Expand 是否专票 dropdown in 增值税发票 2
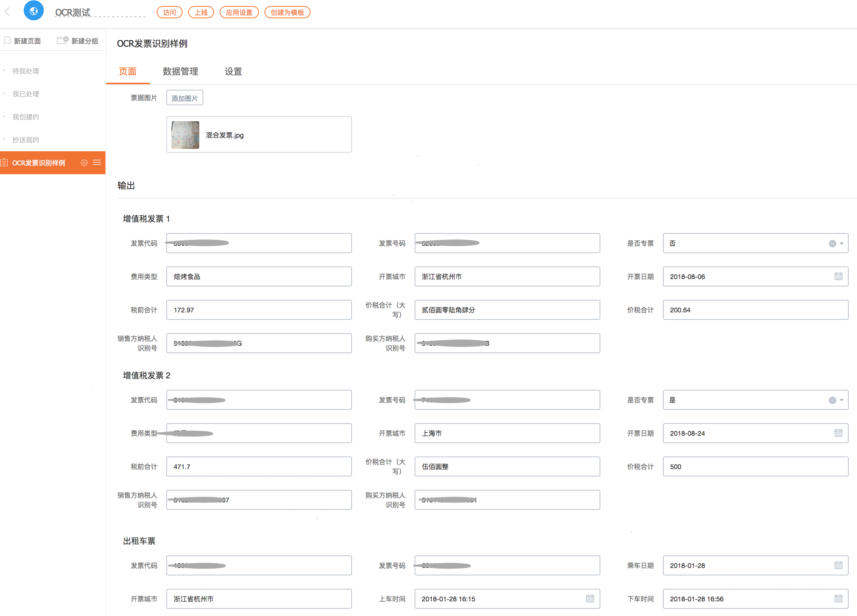Screen dimensions: 857x616 point(841,400)
